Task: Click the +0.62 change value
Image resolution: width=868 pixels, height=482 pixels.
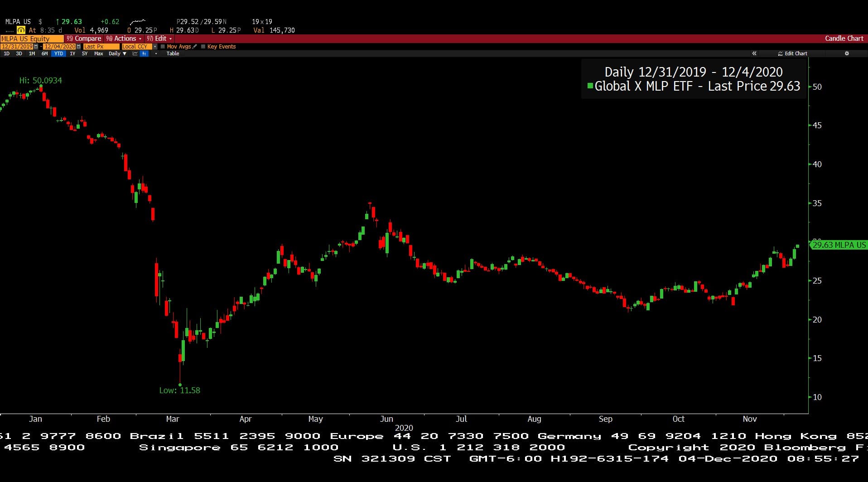Action: click(x=110, y=22)
